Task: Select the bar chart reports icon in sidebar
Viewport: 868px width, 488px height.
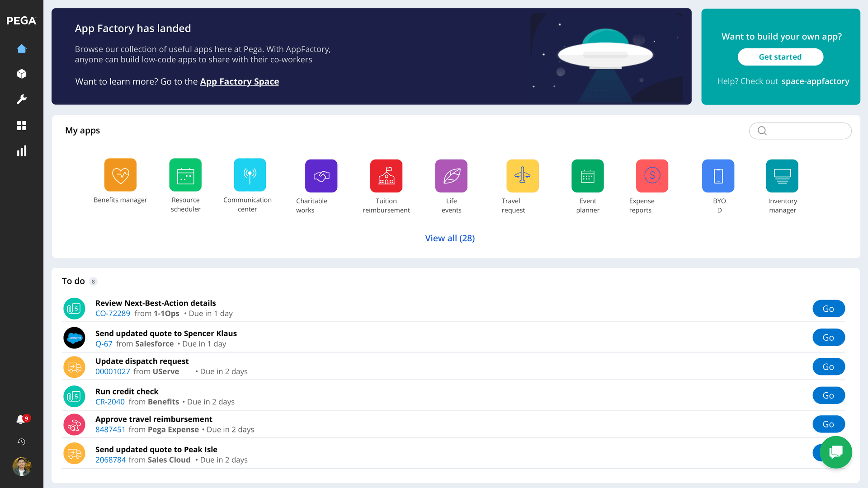Action: [x=21, y=151]
